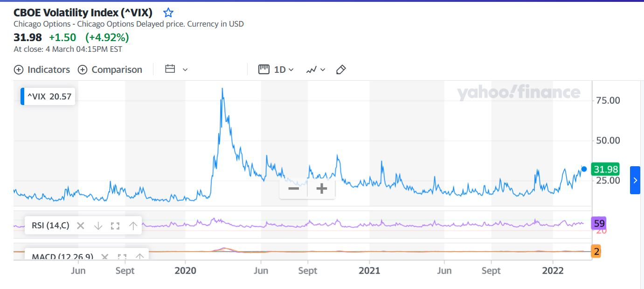Viewport: 644px width, 289px height.
Task: Add ^VIX to watchlist with star icon
Action: click(168, 13)
